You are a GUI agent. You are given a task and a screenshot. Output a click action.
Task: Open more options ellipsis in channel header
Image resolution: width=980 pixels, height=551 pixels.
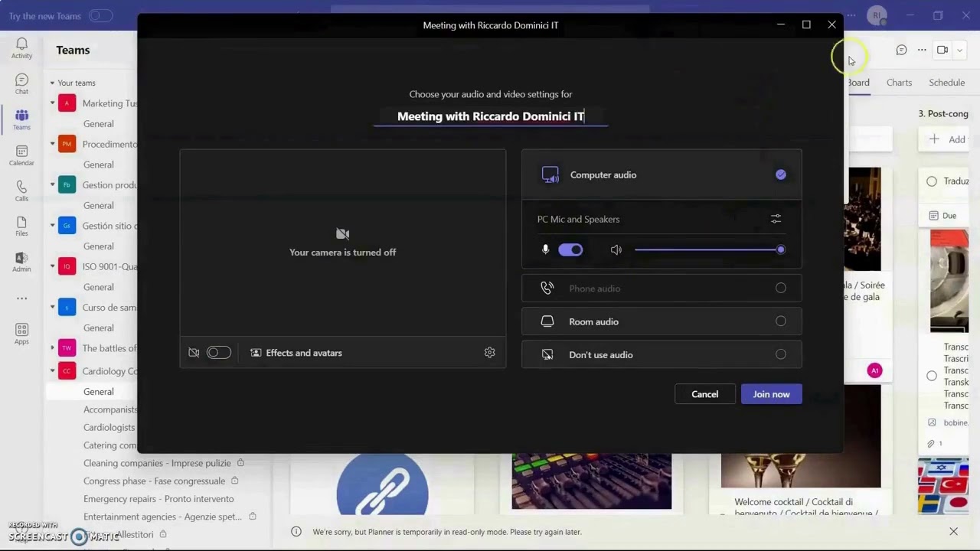(x=922, y=50)
